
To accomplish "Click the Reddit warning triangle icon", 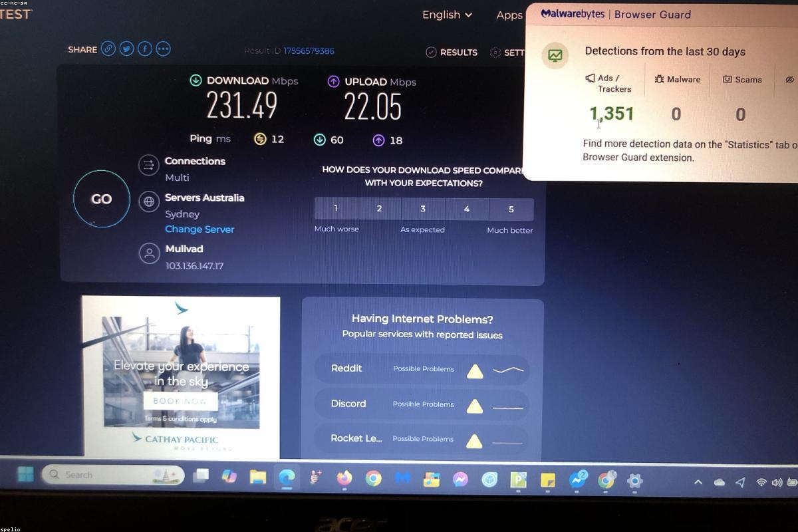I will [474, 371].
